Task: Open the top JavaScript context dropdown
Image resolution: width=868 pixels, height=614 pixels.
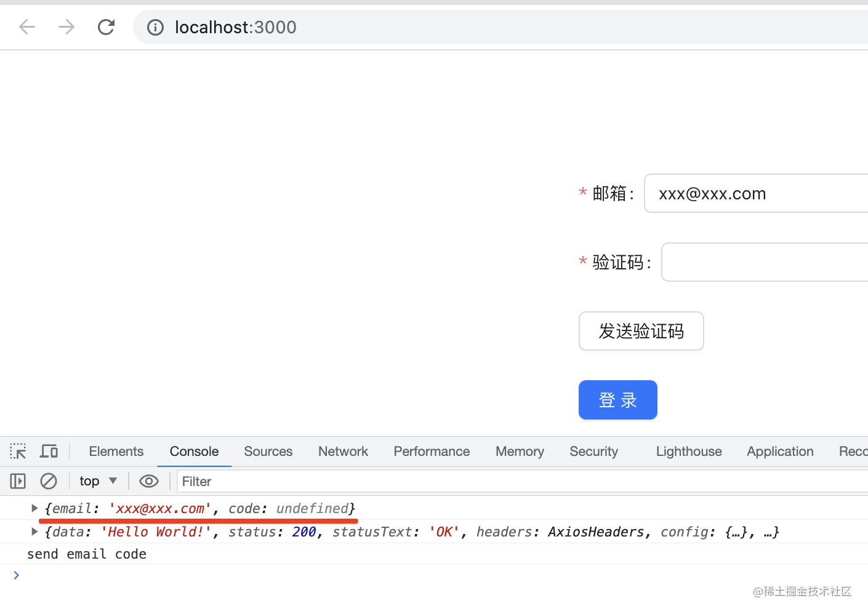Action: tap(98, 481)
